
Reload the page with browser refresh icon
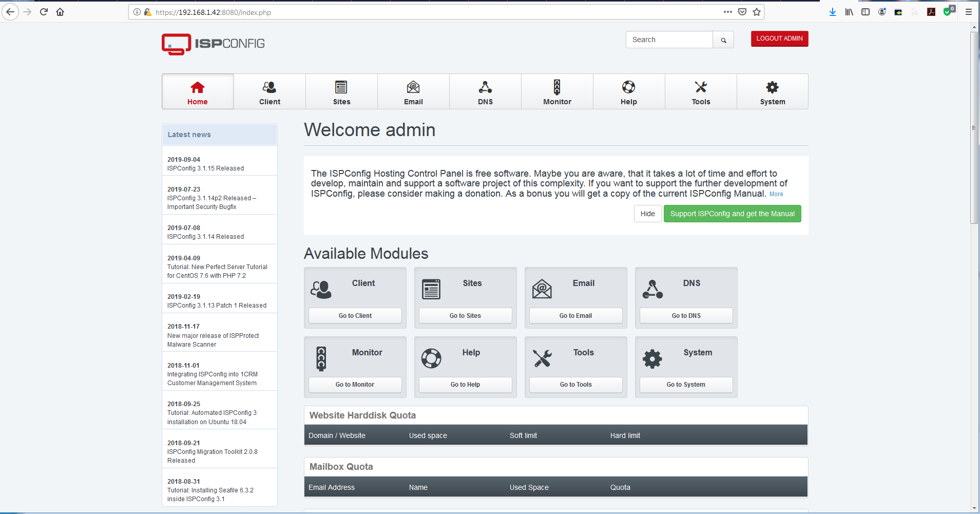click(x=44, y=12)
